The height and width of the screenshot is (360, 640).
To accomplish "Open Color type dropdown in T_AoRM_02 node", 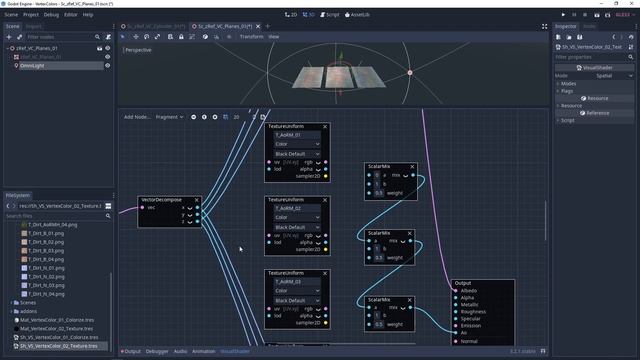I will [x=297, y=218].
